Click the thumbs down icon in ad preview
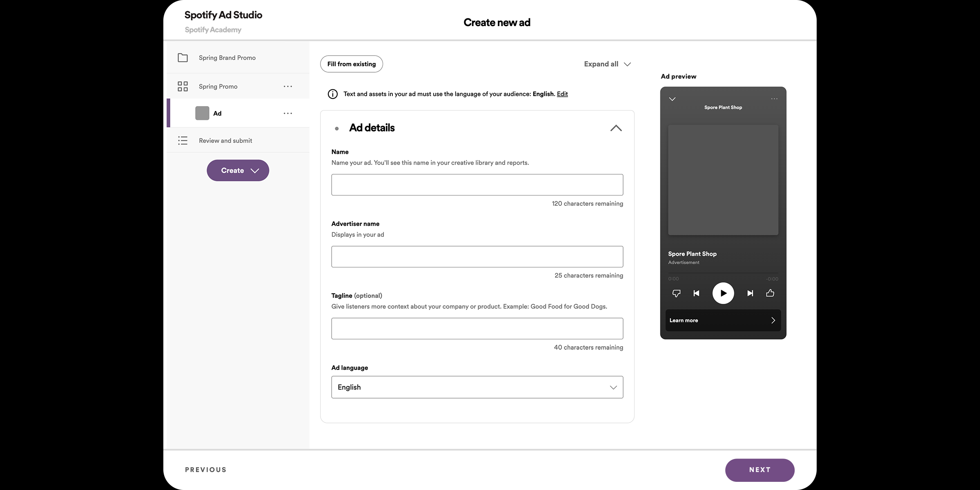This screenshot has width=980, height=490. [x=676, y=293]
